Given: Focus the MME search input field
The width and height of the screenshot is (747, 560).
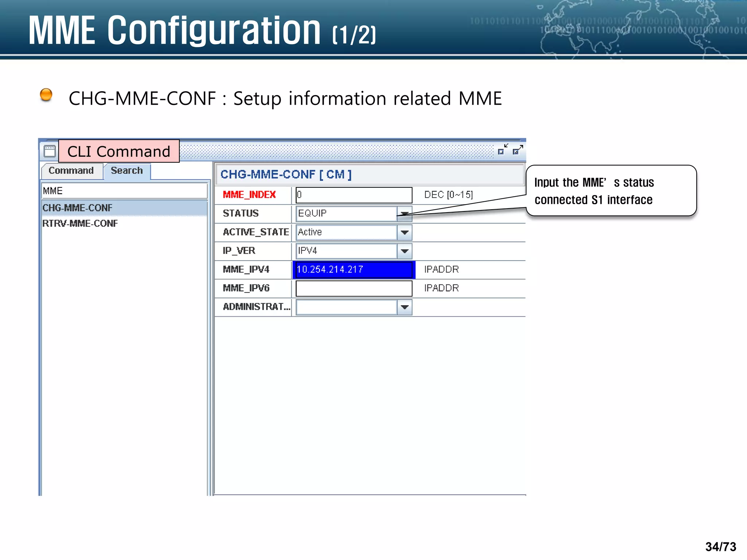Looking at the screenshot, I should tap(124, 191).
